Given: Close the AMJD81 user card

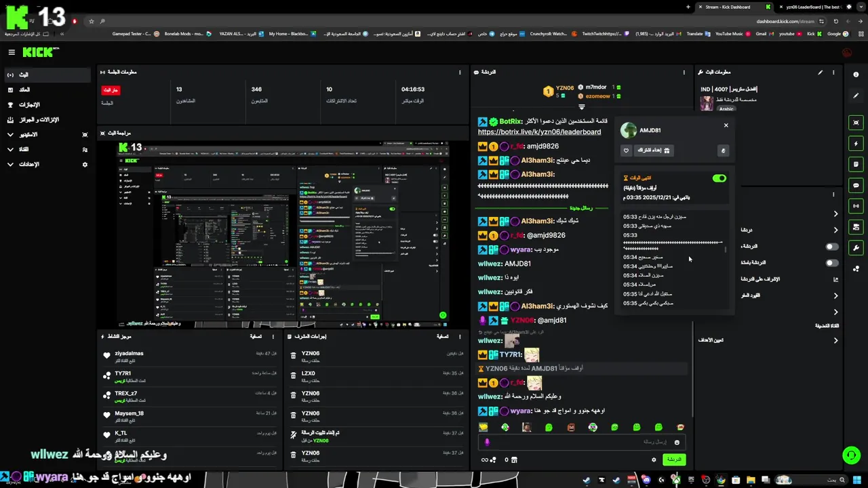Looking at the screenshot, I should [726, 125].
